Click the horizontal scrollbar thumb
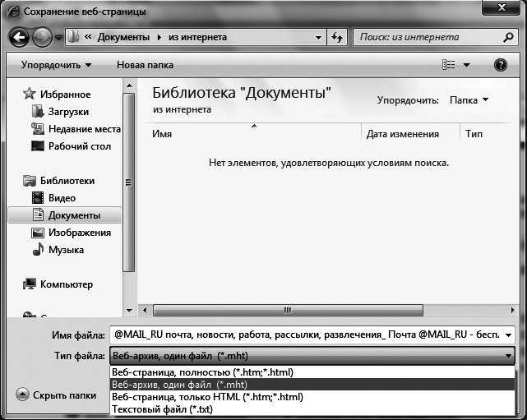The width and height of the screenshot is (527, 420). point(288,310)
